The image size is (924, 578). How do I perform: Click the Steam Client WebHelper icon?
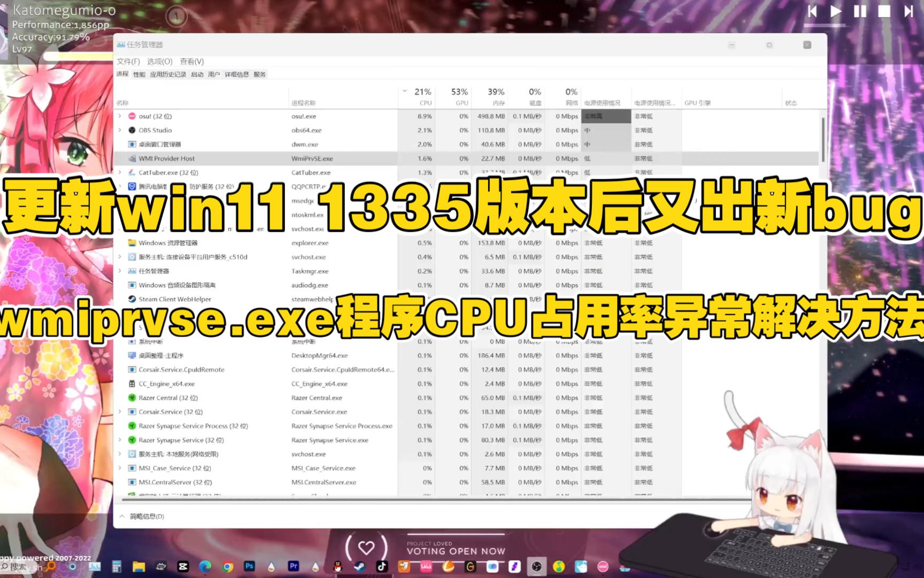[132, 299]
